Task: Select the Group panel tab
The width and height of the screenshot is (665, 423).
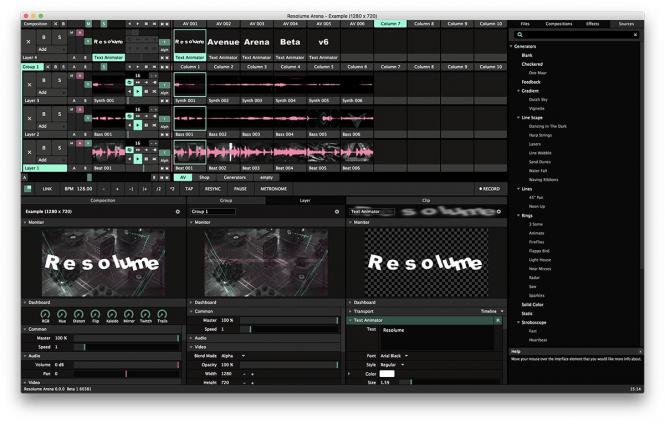Action: pyautogui.click(x=226, y=200)
